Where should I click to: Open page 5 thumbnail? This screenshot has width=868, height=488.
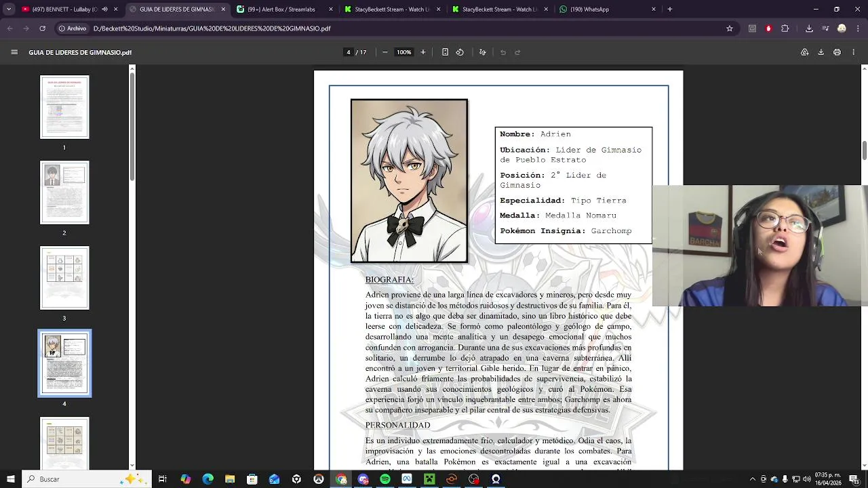(64, 443)
